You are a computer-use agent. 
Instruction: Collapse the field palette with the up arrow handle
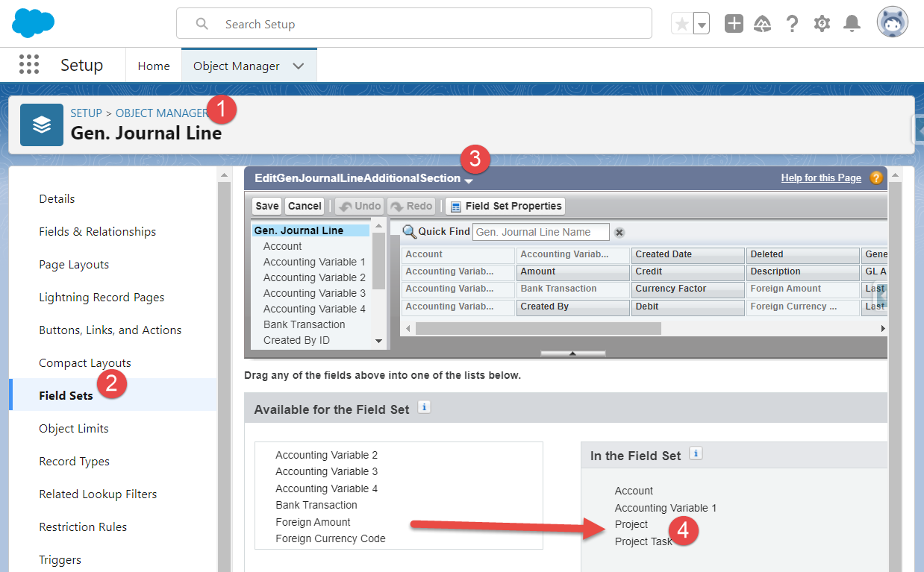point(572,353)
